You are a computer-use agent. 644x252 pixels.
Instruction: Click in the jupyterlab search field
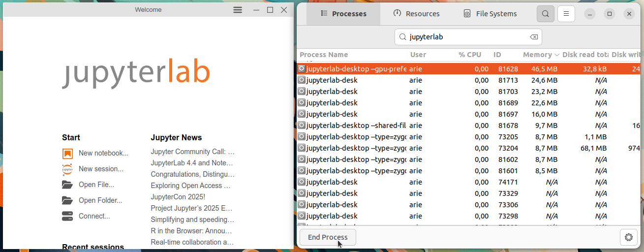(x=468, y=37)
